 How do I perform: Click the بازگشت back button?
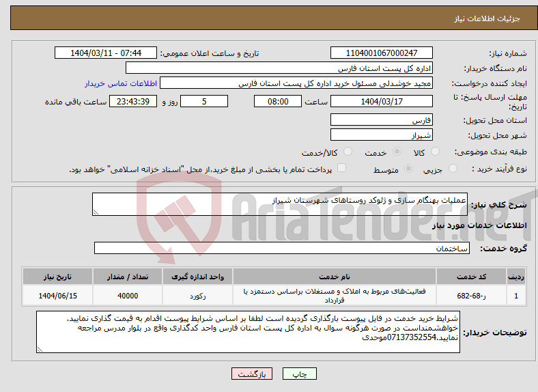pos(252,374)
